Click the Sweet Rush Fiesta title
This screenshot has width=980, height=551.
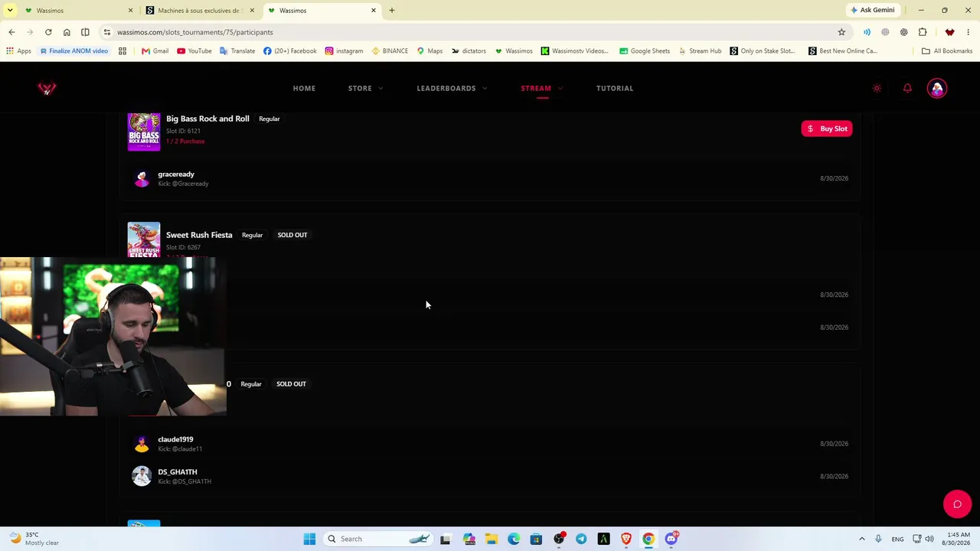pyautogui.click(x=199, y=235)
